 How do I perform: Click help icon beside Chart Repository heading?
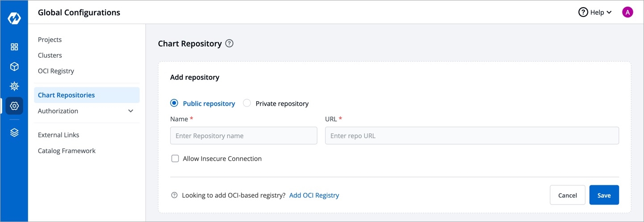tap(229, 43)
